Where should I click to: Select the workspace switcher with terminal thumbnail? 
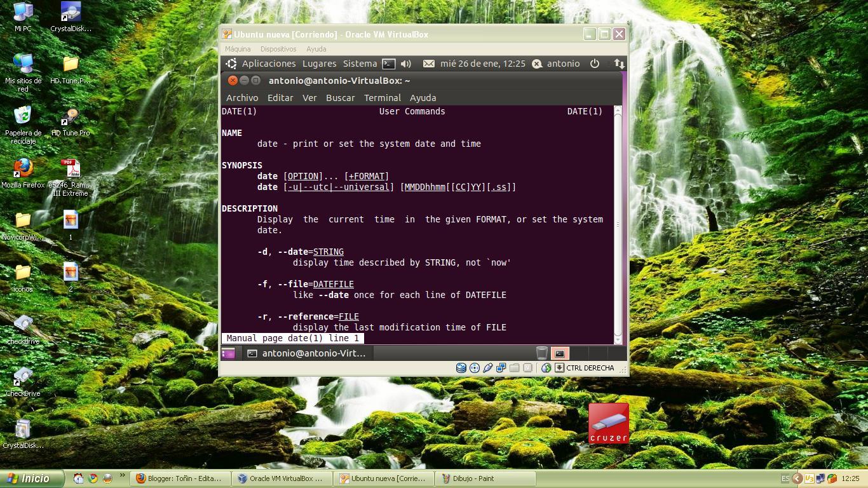coord(559,353)
